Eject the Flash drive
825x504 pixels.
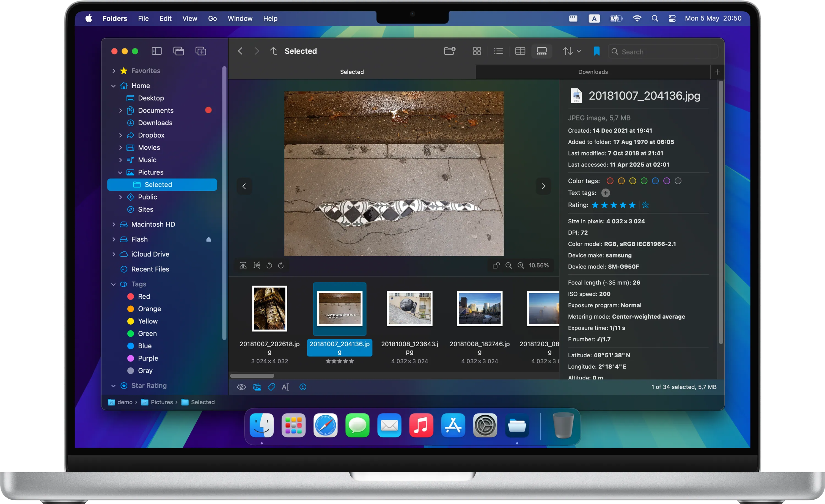[x=209, y=239]
